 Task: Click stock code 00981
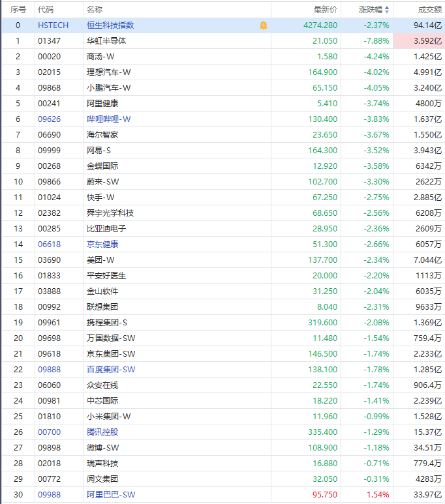(x=49, y=401)
